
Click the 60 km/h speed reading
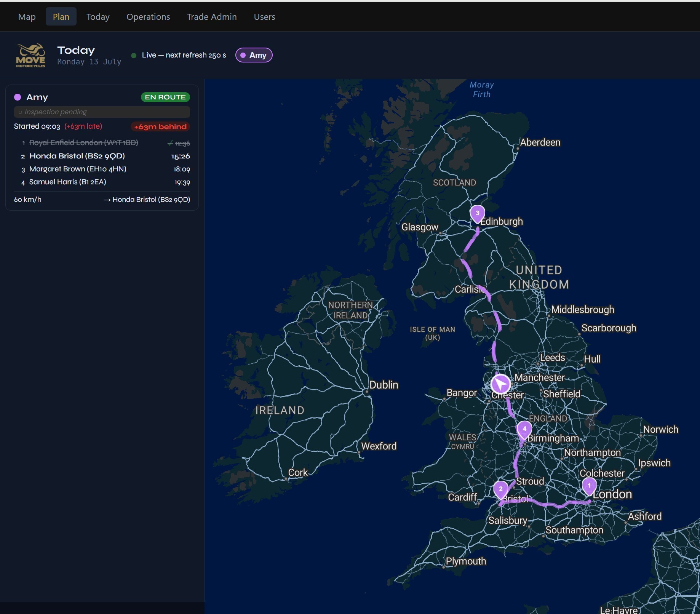(x=28, y=200)
